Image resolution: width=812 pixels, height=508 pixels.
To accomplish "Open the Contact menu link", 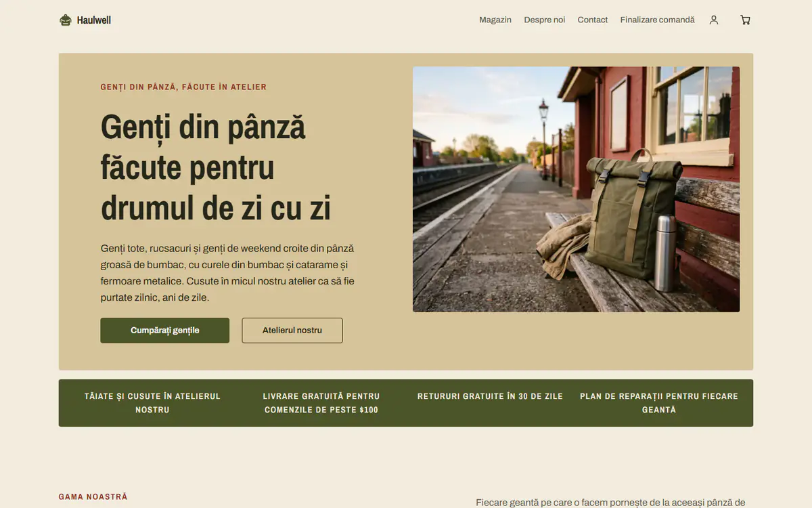I will point(593,20).
